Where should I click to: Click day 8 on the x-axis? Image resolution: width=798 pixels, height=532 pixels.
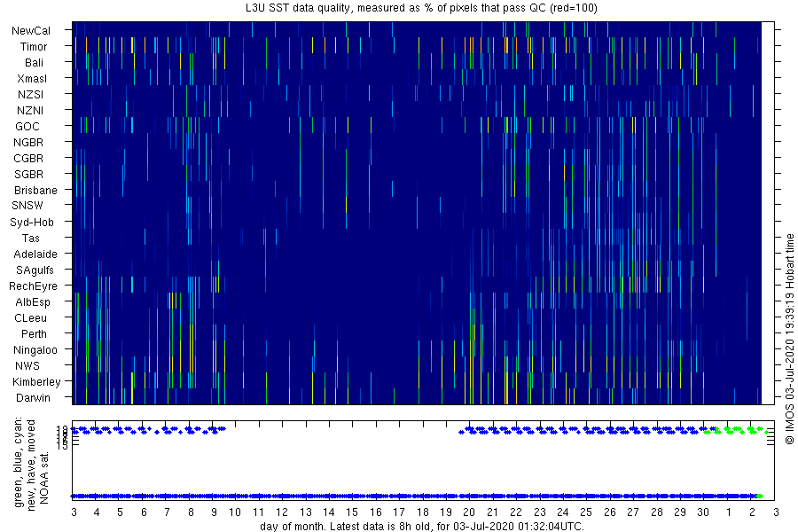[191, 512]
